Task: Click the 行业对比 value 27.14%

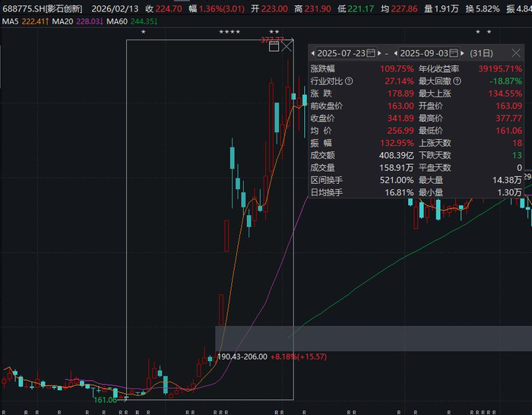Action: pos(399,81)
